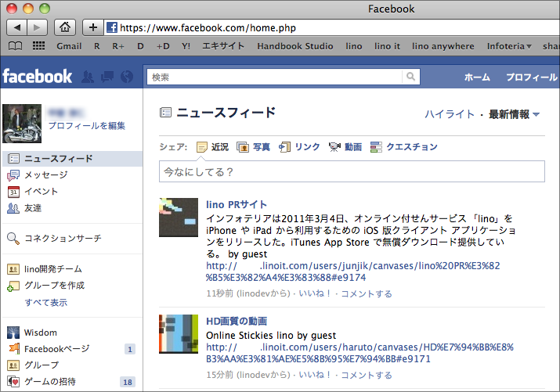Open Infoteria bookmarks folder dropdown

pyautogui.click(x=509, y=46)
